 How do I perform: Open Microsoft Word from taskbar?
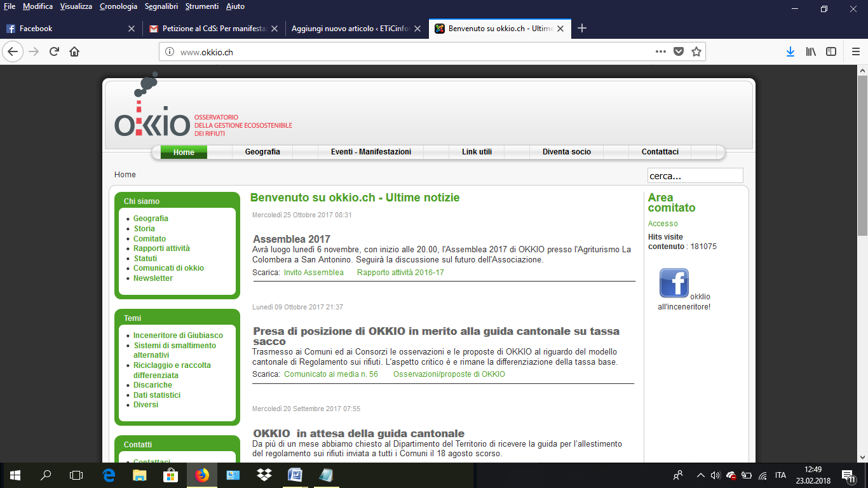click(x=295, y=475)
